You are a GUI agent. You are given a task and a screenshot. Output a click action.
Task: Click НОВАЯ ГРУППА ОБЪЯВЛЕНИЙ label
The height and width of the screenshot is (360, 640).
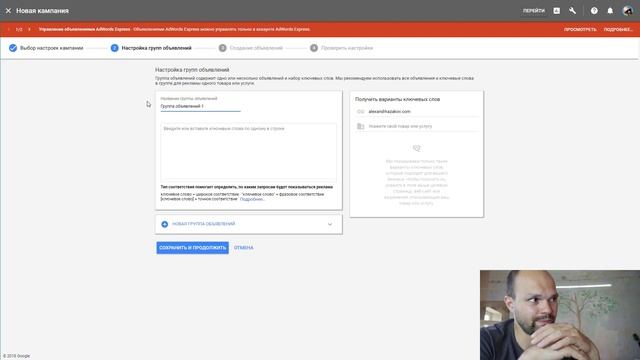(x=203, y=224)
